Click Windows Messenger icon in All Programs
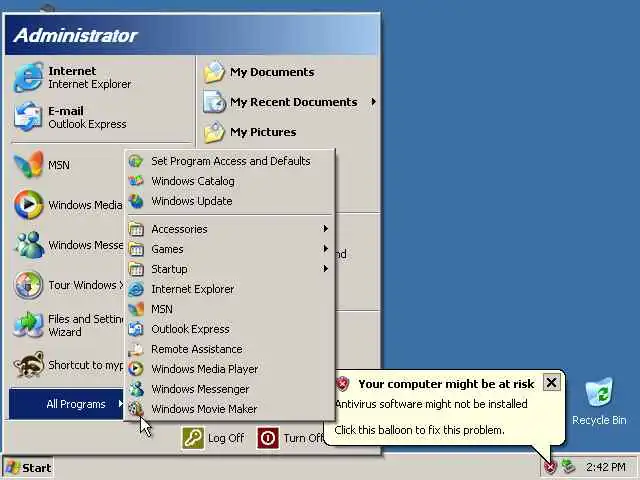This screenshot has height=480, width=640. (136, 389)
